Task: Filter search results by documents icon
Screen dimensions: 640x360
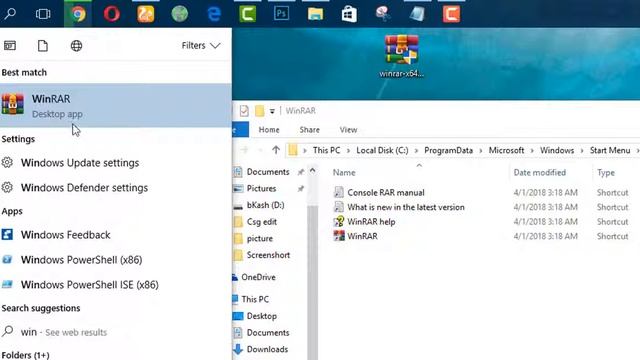Action: coord(43,45)
